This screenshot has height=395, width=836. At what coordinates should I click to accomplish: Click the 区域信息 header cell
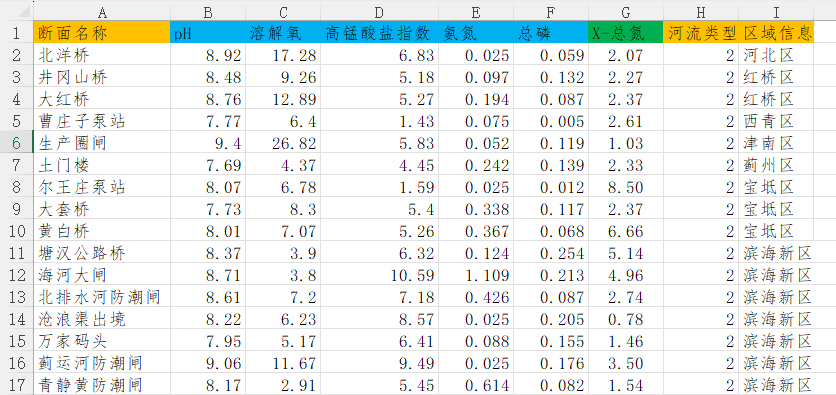(x=776, y=33)
